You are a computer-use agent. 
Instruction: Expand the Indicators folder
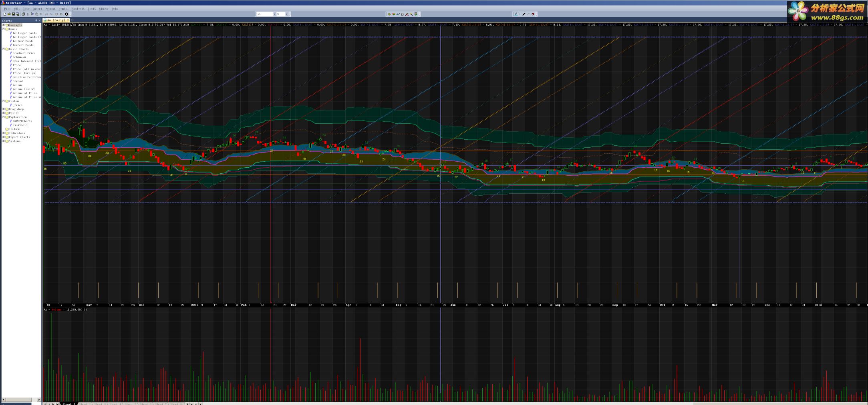pos(3,133)
